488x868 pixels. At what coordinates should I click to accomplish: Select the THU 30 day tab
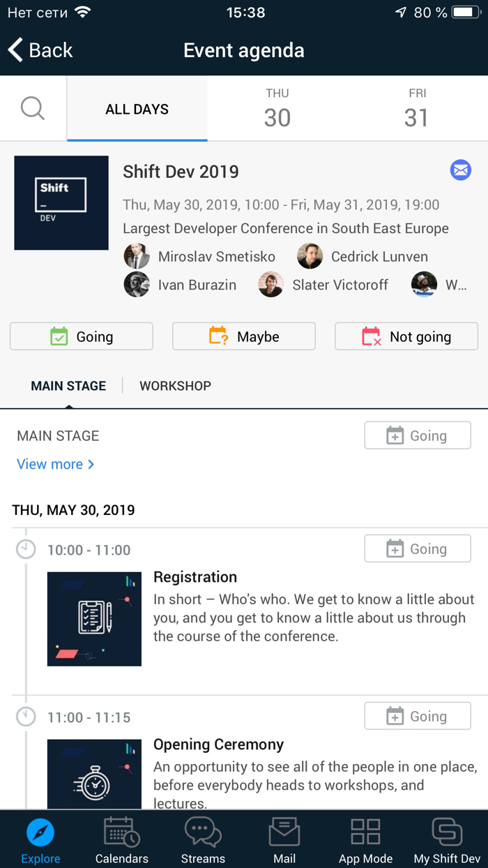click(277, 109)
